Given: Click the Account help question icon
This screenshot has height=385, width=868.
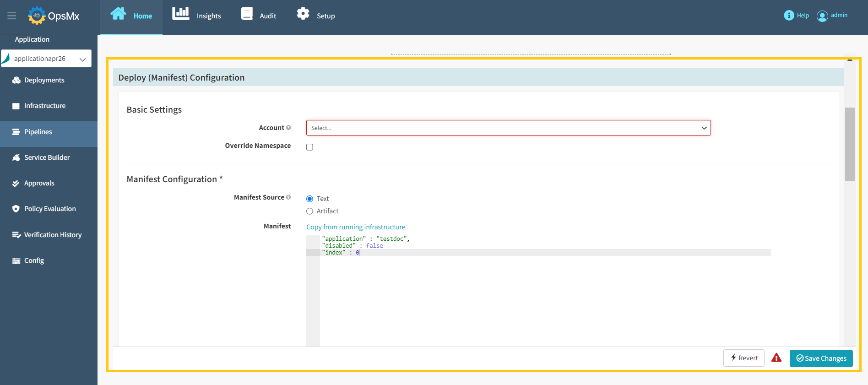Looking at the screenshot, I should coord(288,128).
